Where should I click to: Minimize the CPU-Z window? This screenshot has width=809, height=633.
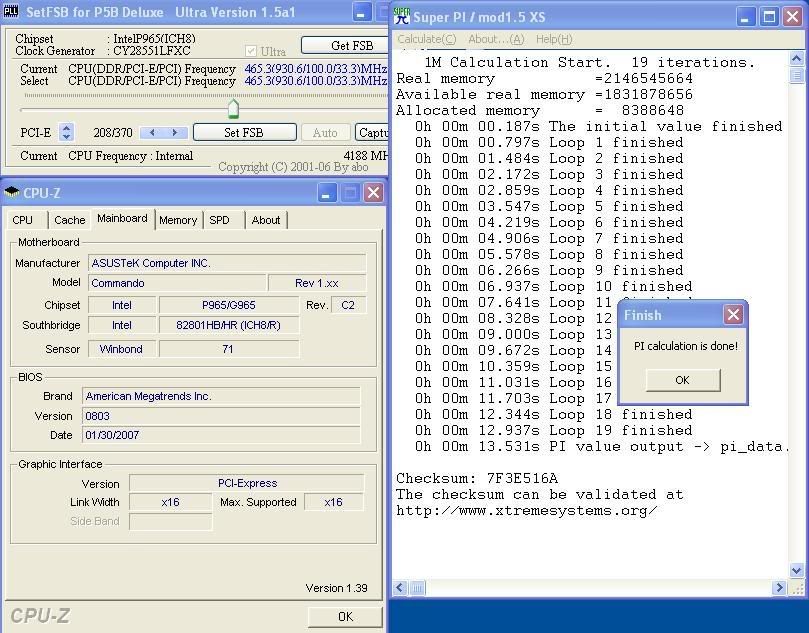click(327, 193)
